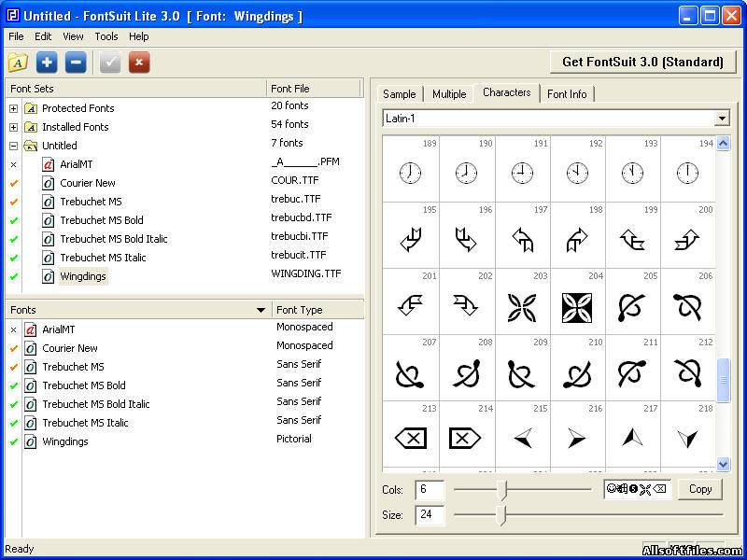Pick the knot glyph numbered 210
Viewport: 747px width, 560px height.
[577, 374]
